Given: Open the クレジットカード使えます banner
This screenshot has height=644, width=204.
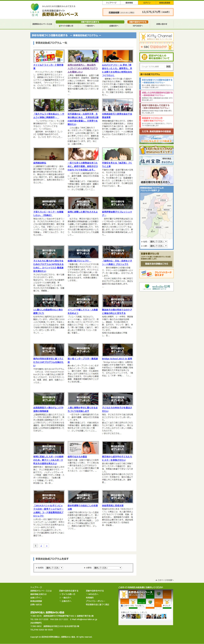Looking at the screenshot, I should click(156, 274).
